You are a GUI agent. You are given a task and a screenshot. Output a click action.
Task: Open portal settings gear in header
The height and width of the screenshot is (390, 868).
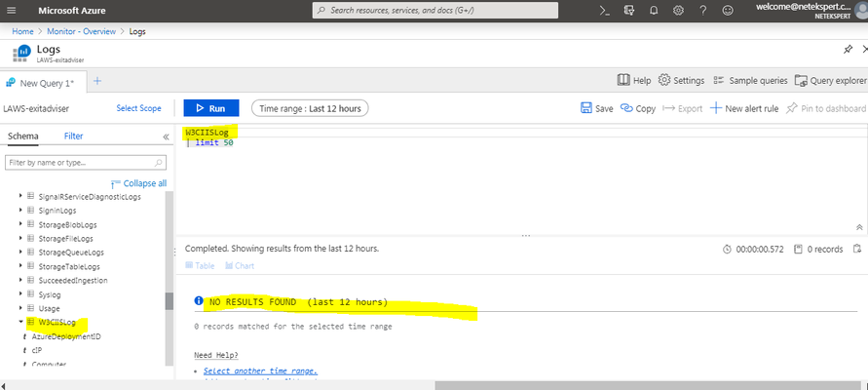tap(678, 11)
